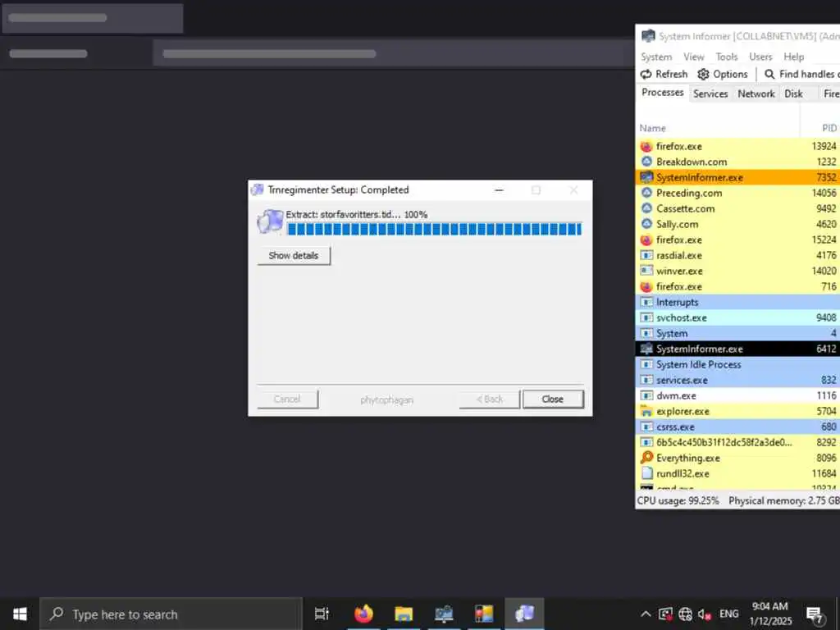The height and width of the screenshot is (630, 840).
Task: Open File Explorer from the taskbar
Action: click(x=404, y=614)
